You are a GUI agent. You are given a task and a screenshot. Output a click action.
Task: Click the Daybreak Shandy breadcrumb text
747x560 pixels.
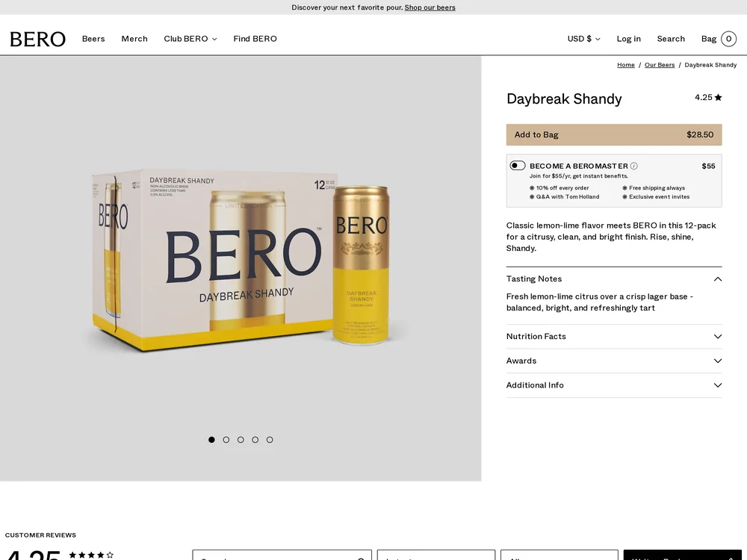click(x=710, y=65)
